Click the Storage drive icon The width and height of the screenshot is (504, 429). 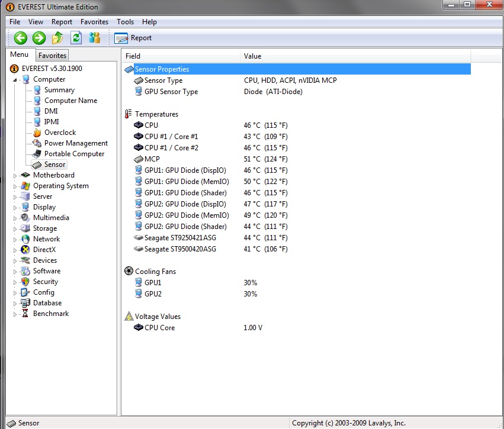[x=25, y=228]
